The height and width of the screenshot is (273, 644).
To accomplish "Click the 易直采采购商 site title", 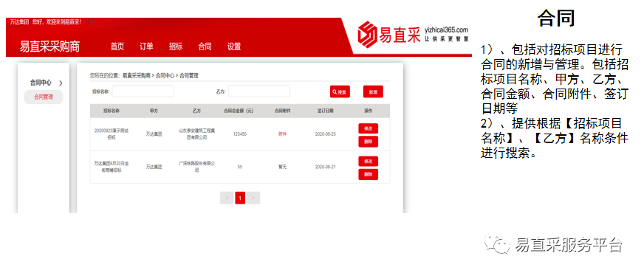I will point(49,46).
